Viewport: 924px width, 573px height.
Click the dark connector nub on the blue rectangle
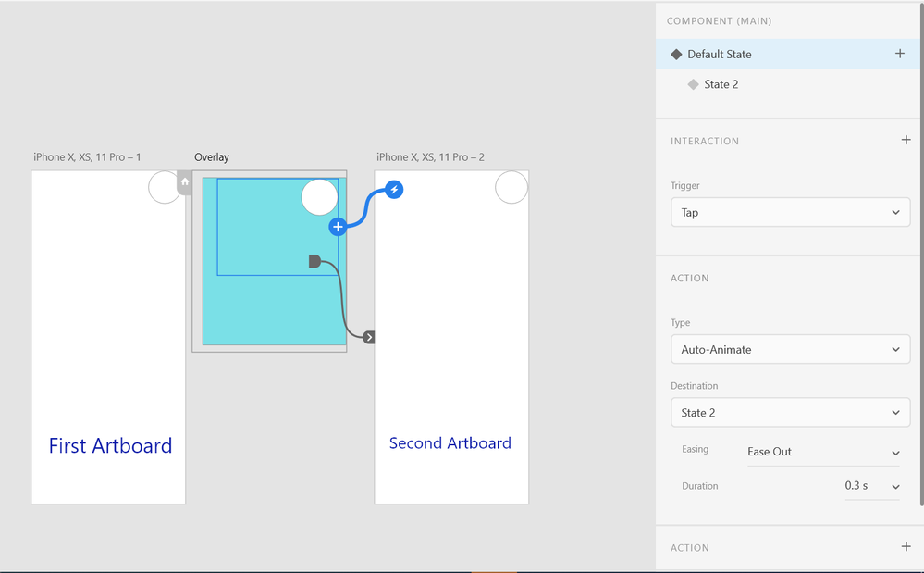(315, 261)
